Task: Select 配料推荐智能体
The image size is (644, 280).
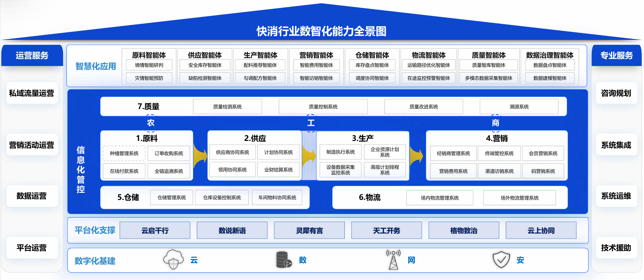Action: click(x=260, y=65)
